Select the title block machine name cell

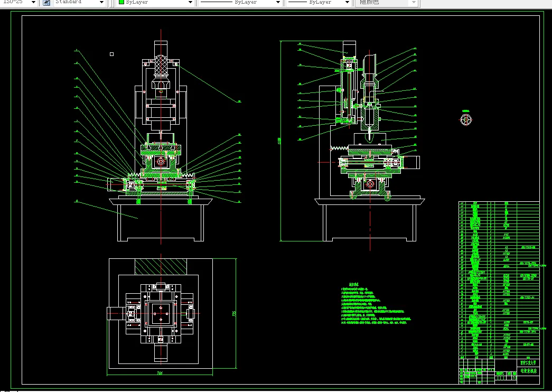tap(528, 371)
